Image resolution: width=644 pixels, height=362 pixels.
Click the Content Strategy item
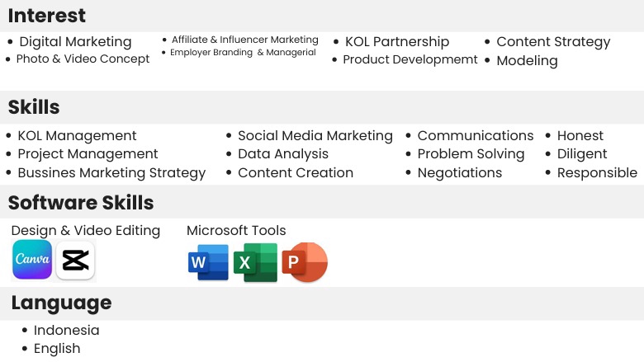(x=553, y=42)
